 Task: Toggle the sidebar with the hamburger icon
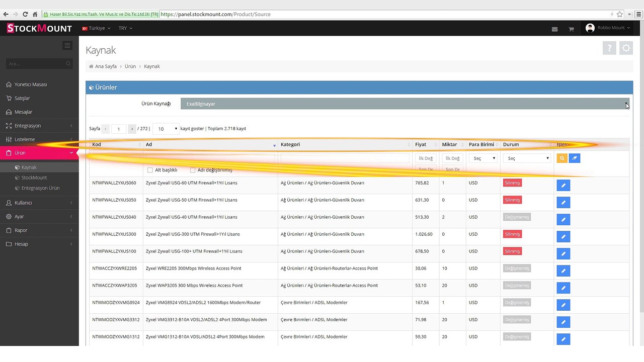(67, 45)
